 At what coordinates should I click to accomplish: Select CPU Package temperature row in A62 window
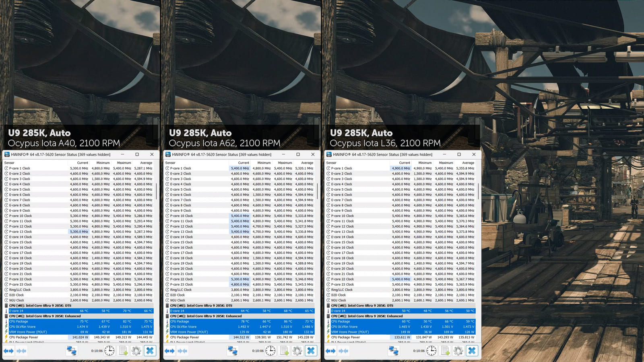point(239,321)
